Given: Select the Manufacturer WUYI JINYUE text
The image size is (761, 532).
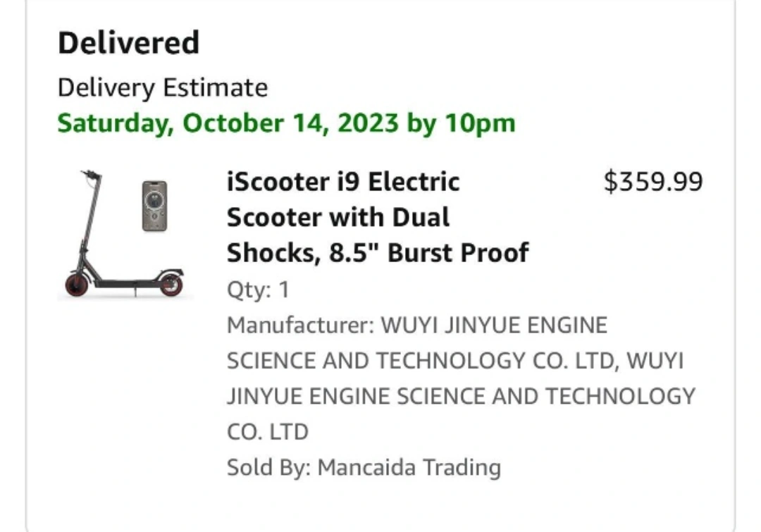Looking at the screenshot, I should (461, 378).
